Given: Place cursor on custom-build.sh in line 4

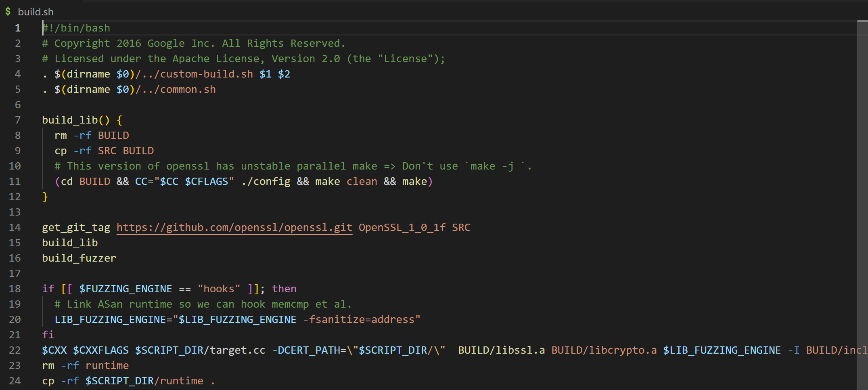Looking at the screenshot, I should [207, 74].
